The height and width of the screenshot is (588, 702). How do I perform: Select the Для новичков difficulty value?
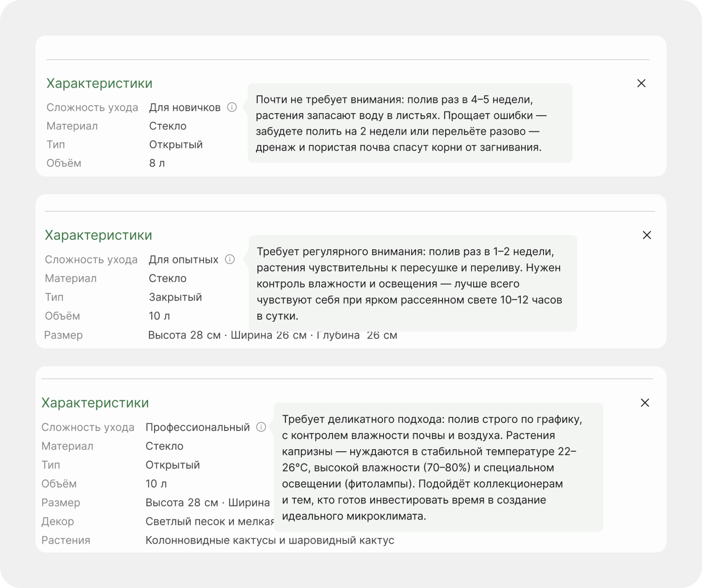[185, 107]
